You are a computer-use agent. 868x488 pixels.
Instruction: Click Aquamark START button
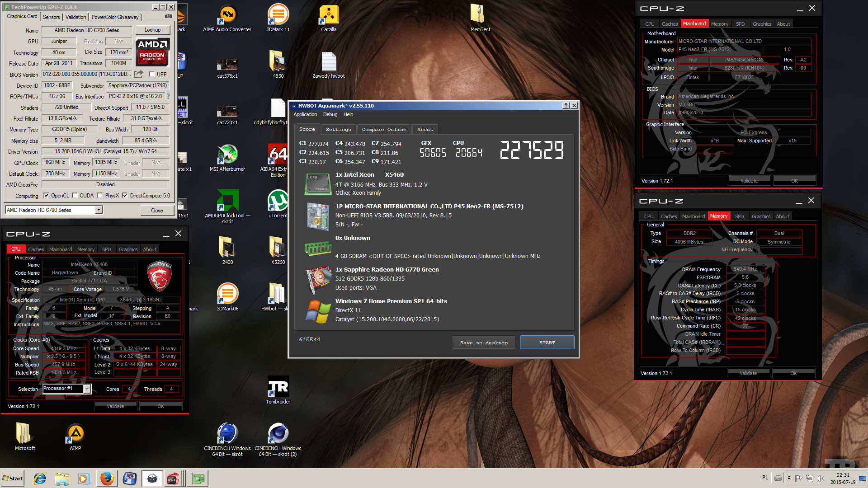tap(547, 343)
